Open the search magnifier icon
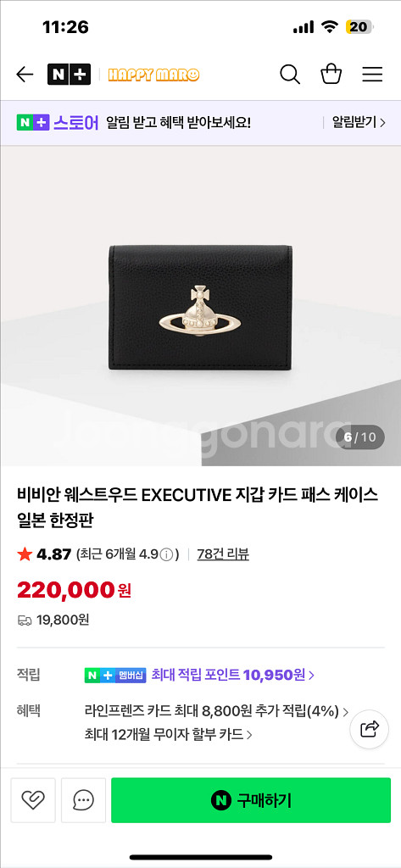This screenshot has width=401, height=868. (x=290, y=75)
